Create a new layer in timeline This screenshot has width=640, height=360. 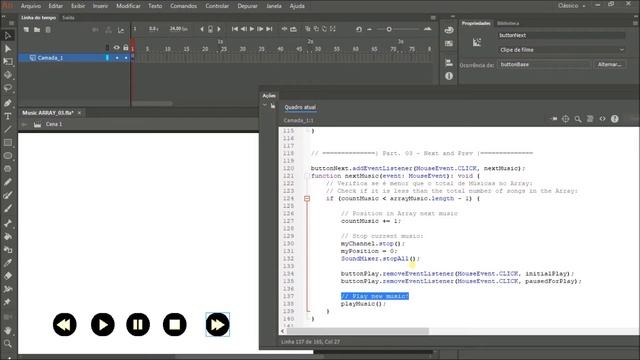26,30
